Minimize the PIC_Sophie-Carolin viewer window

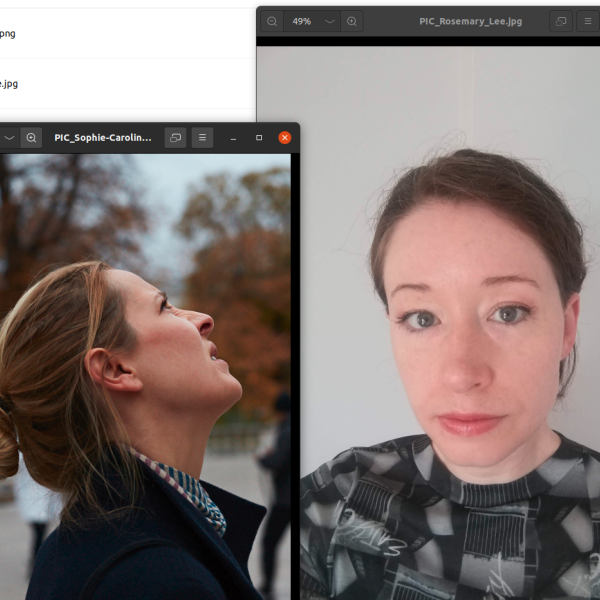(x=234, y=138)
